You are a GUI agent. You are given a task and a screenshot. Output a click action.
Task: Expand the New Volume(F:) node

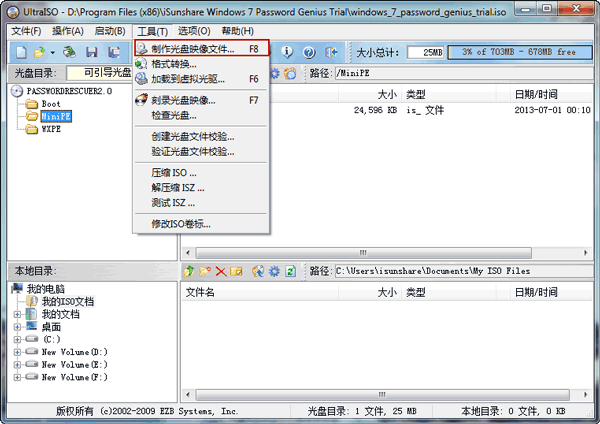(17, 377)
